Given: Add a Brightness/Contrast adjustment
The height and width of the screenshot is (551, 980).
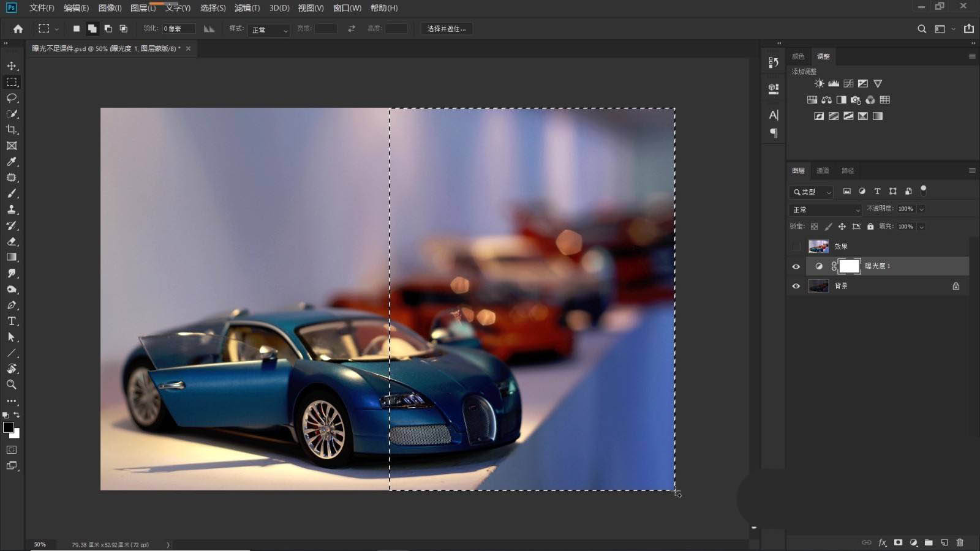Looking at the screenshot, I should click(819, 83).
